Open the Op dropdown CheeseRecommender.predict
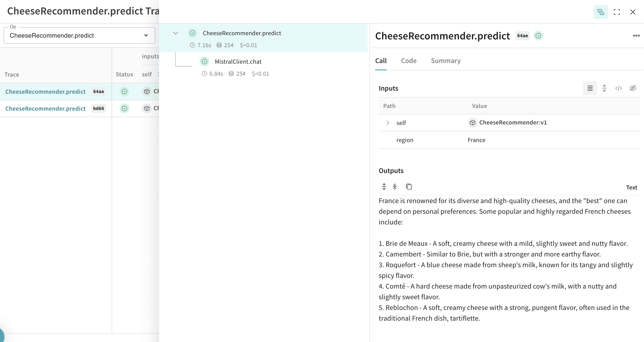This screenshot has width=644, height=342. 79,36
